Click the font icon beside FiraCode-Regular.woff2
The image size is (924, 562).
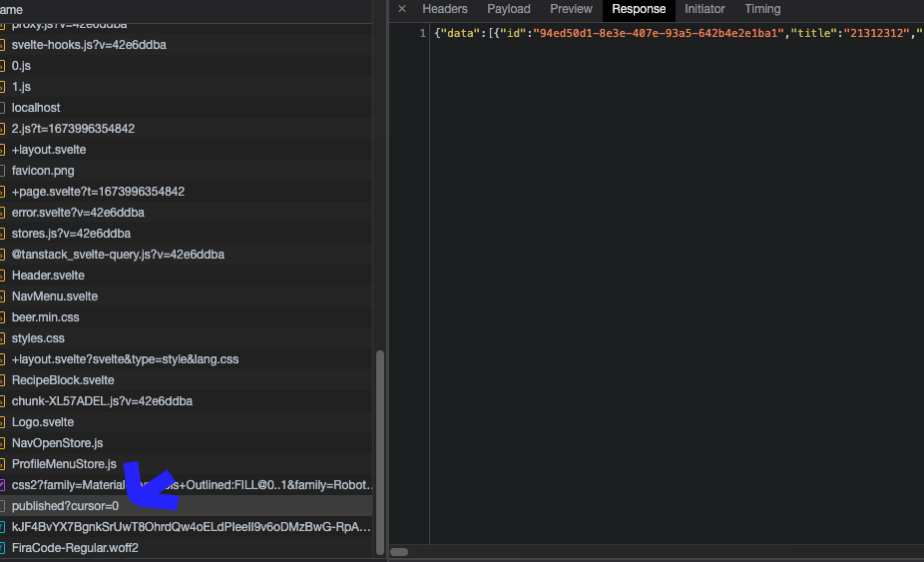pyautogui.click(x=2, y=548)
